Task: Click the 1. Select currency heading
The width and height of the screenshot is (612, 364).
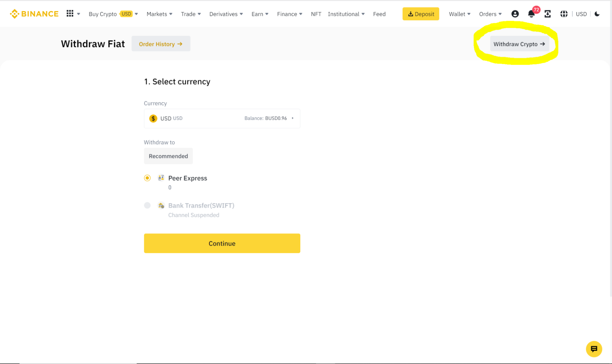Action: click(177, 81)
